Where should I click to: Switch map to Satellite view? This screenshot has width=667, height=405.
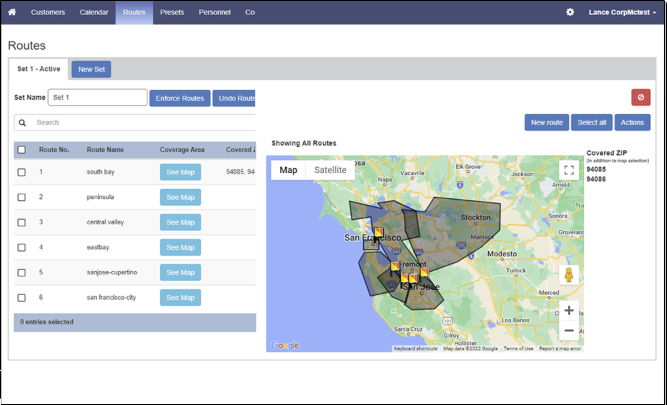click(x=330, y=170)
